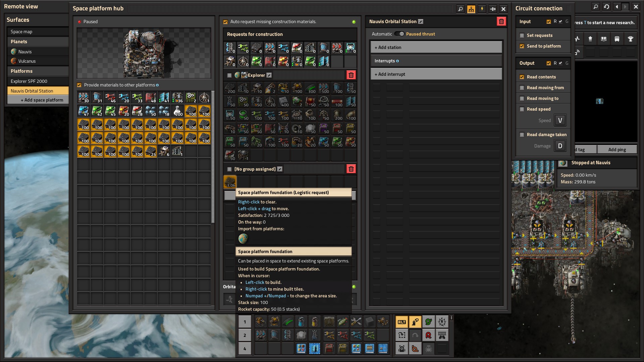Click the space platform foundation 3.0k request slot
644x362 pixels.
[x=230, y=182]
